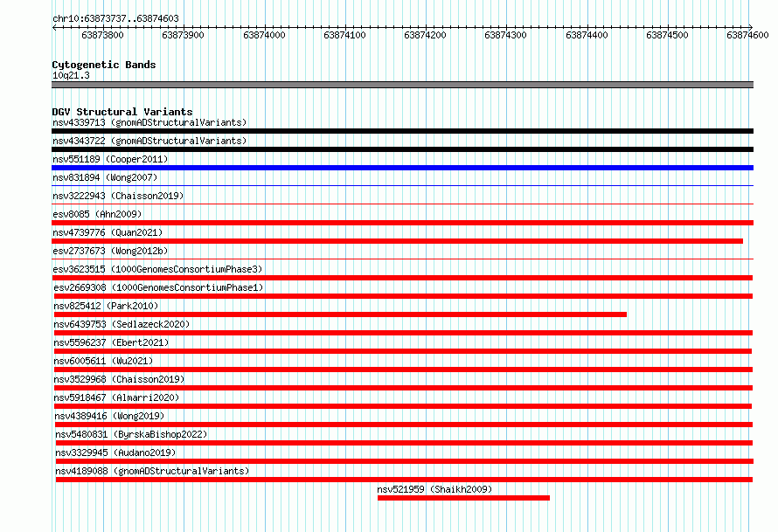
Task: Click the red bar under esv8085 (Ahn2009)
Action: point(402,223)
